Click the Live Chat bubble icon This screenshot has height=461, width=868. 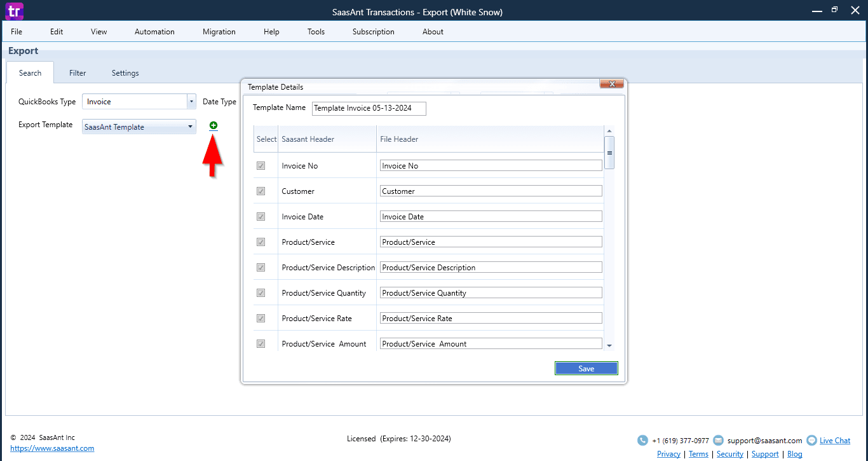(811, 440)
